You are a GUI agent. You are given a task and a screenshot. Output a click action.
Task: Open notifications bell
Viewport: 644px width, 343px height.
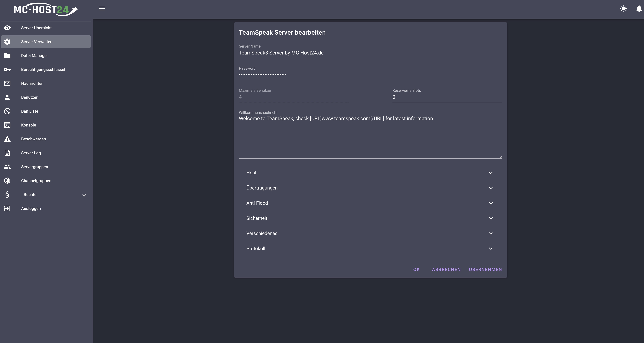coord(639,9)
